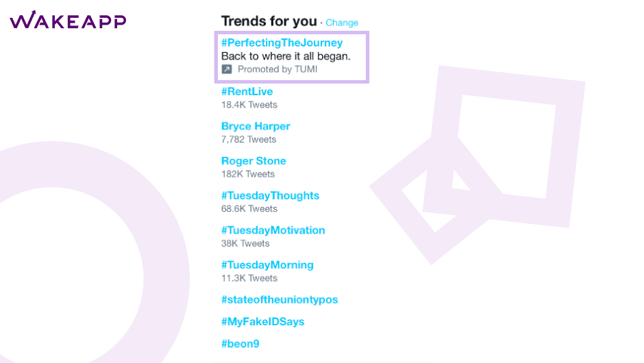View the #TuesdayMotivation hashtag

coord(273,230)
